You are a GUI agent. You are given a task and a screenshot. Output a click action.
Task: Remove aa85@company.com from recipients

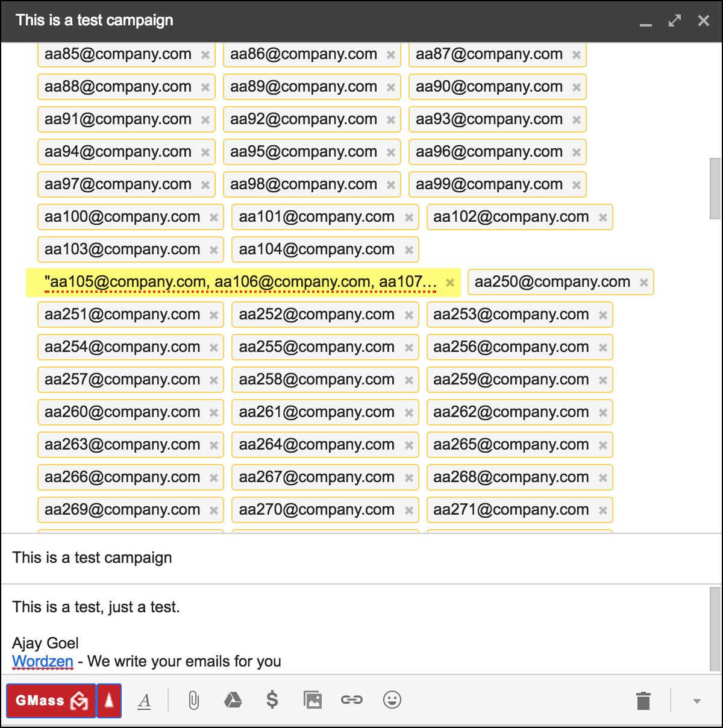point(205,54)
